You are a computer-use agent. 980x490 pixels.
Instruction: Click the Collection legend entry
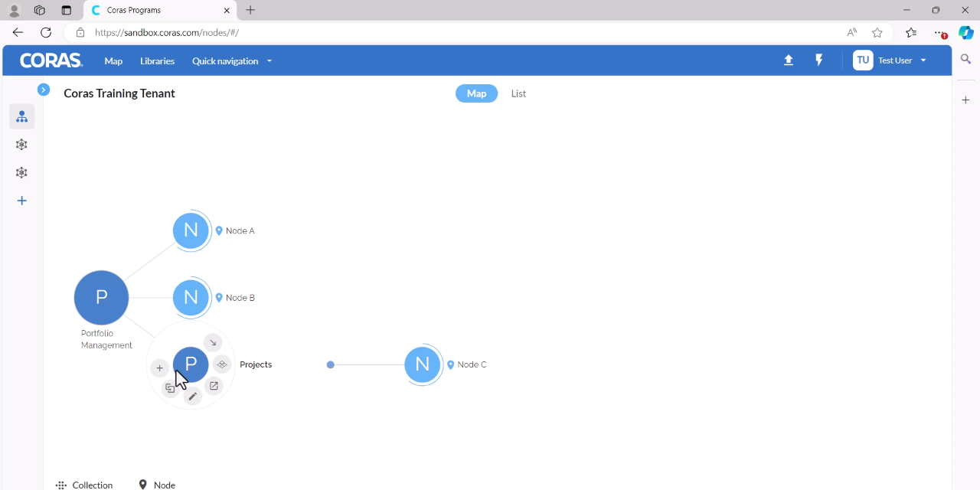point(84,485)
